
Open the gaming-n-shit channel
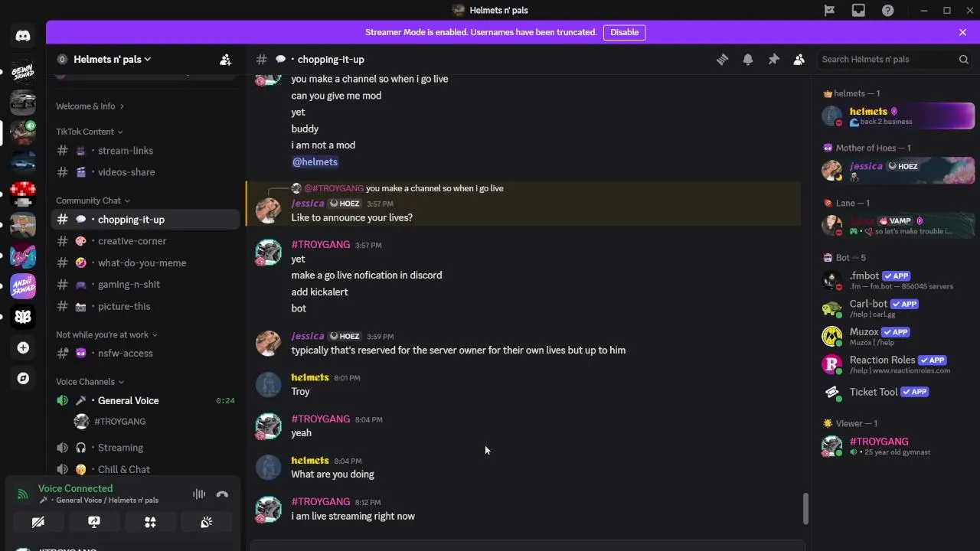pyautogui.click(x=129, y=285)
